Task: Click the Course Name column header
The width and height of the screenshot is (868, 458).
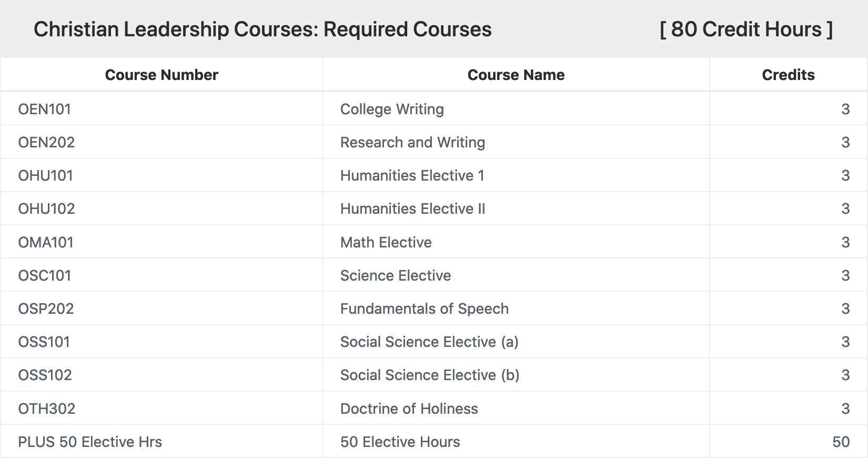Action: point(516,75)
